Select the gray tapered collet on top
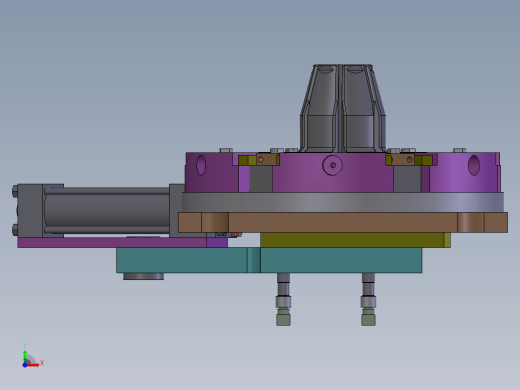Viewport: 520px width, 390px height. [343, 108]
